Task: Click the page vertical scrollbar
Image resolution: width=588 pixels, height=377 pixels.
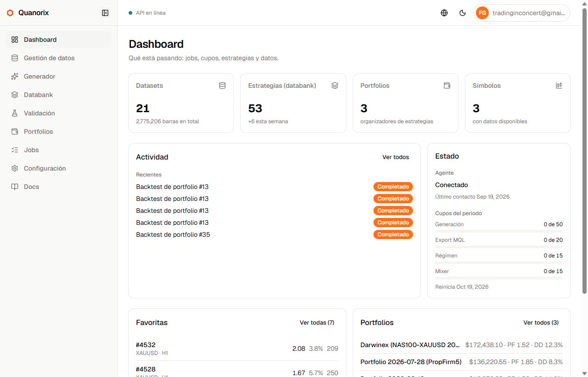Action: point(584,151)
